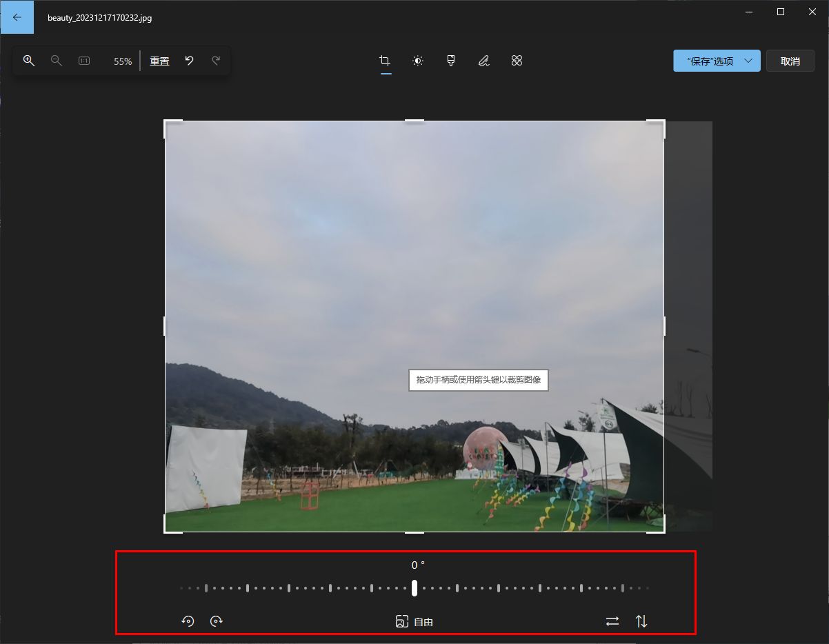This screenshot has height=644, width=829.
Task: Click 取消 to cancel editing
Action: tap(790, 61)
